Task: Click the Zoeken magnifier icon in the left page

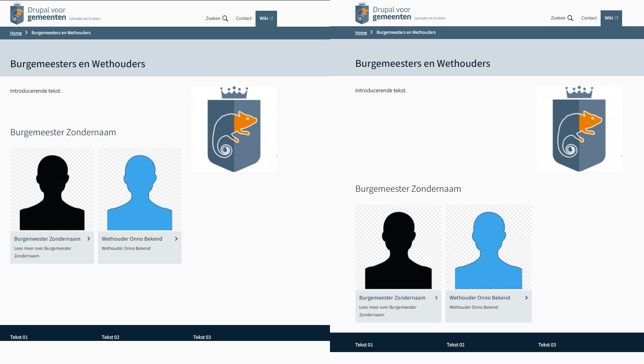Action: pos(225,19)
